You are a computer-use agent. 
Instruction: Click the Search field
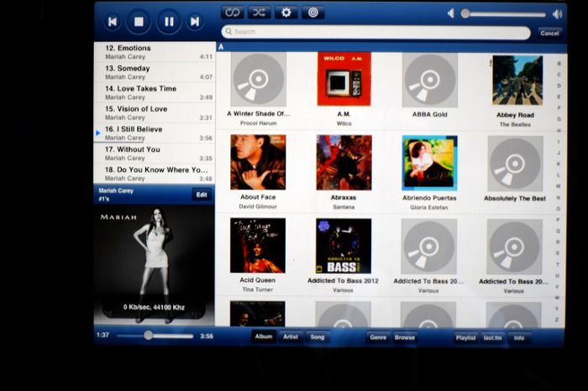(376, 32)
